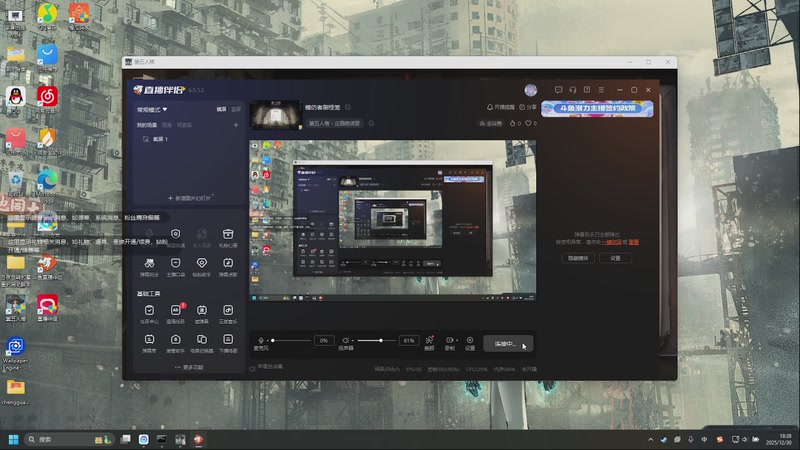Open microphone dropdown arrow beside mic icon
Image resolution: width=800 pixels, height=450 pixels.
[267, 340]
